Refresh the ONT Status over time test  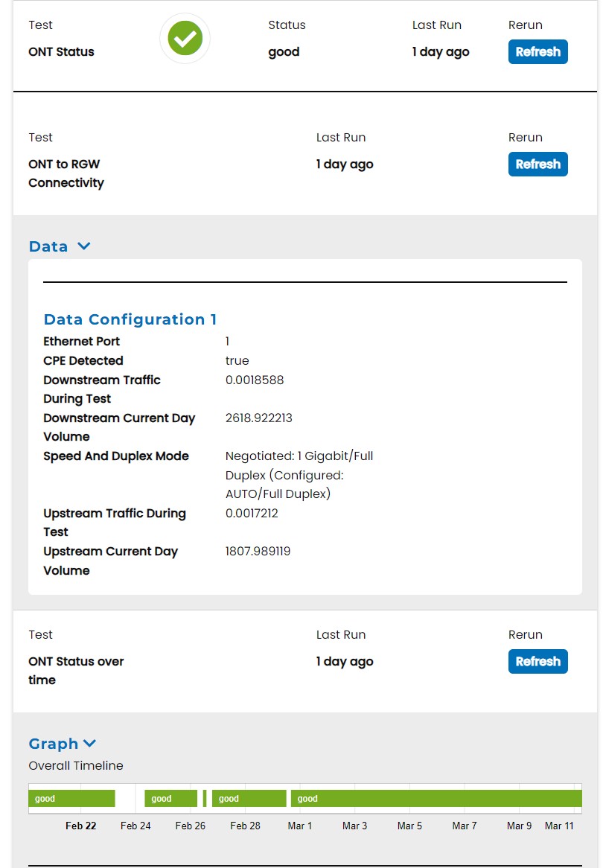537,662
